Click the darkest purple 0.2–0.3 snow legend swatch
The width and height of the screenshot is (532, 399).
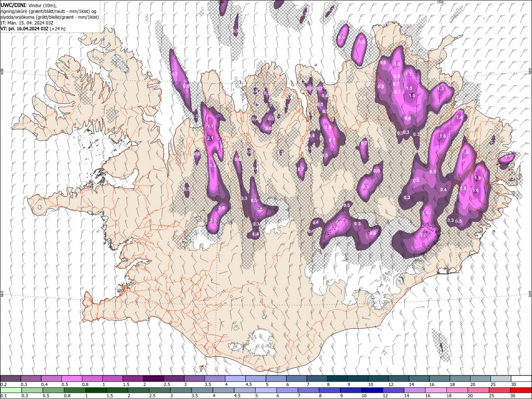[11, 379]
